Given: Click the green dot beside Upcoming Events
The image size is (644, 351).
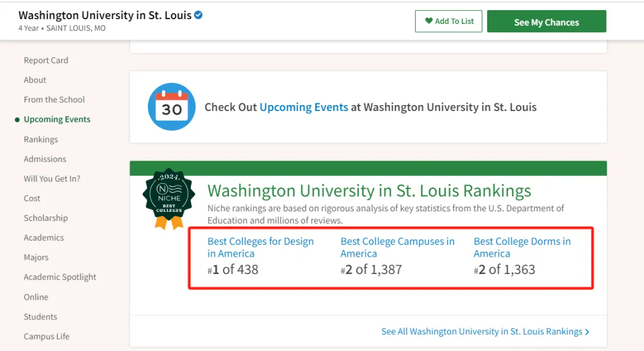Looking at the screenshot, I should point(17,119).
